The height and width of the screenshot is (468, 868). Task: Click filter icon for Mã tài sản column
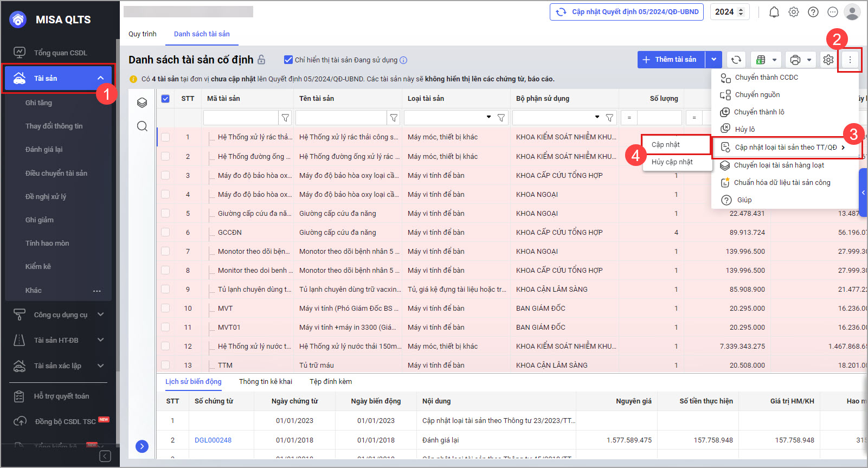(x=285, y=118)
